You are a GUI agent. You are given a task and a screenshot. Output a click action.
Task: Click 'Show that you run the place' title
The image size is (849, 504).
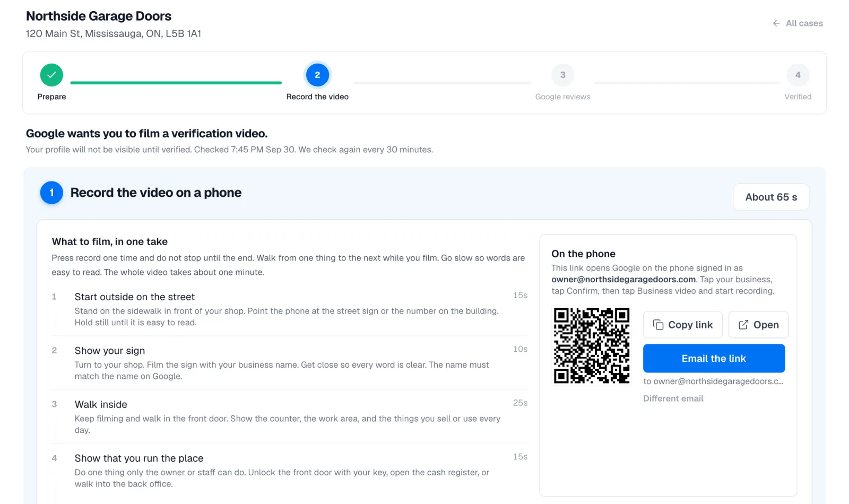click(138, 458)
